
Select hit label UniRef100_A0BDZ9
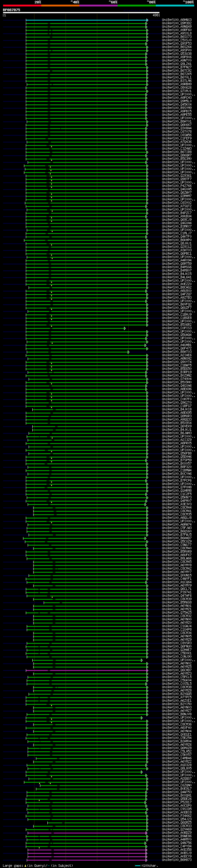(x=177, y=833)
